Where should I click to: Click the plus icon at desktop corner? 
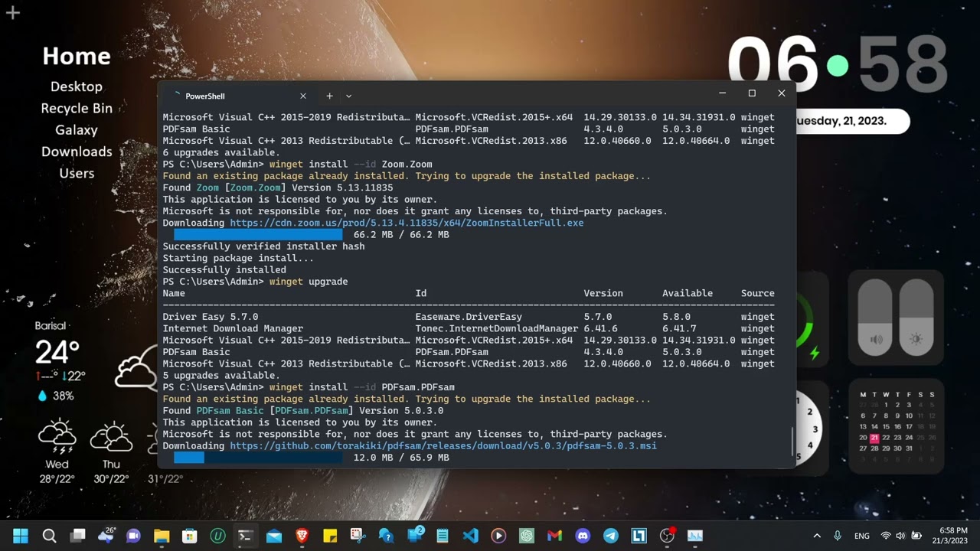[x=13, y=12]
